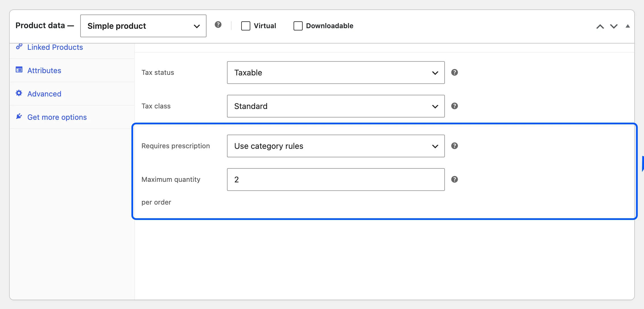644x309 pixels.
Task: Click the Requires prescription help icon
Action: [455, 146]
